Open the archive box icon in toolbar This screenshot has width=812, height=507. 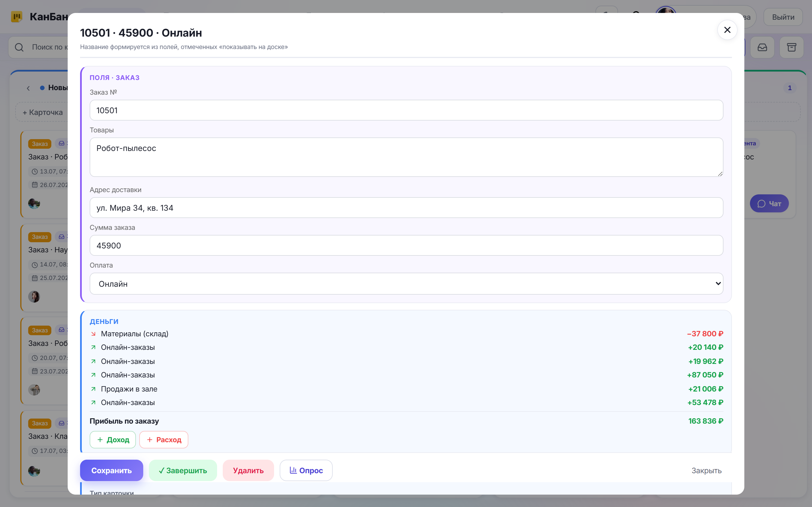tap(791, 47)
